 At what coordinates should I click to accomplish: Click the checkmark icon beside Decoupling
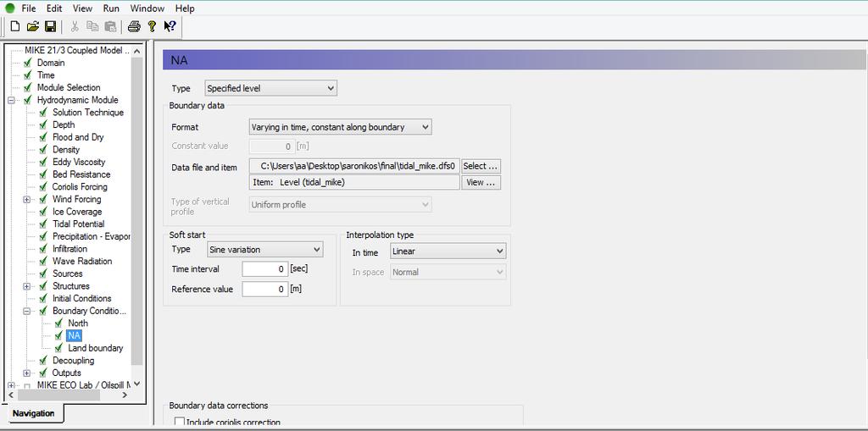pyautogui.click(x=43, y=360)
